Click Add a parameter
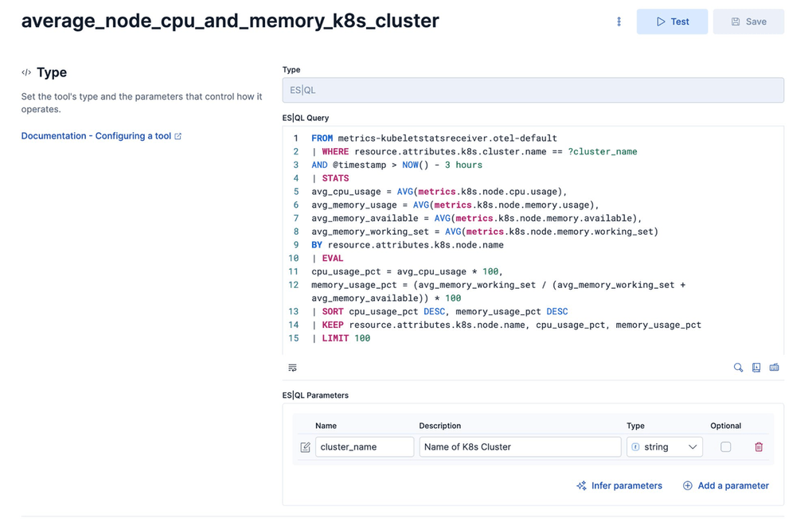The height and width of the screenshot is (522, 812). pos(725,485)
